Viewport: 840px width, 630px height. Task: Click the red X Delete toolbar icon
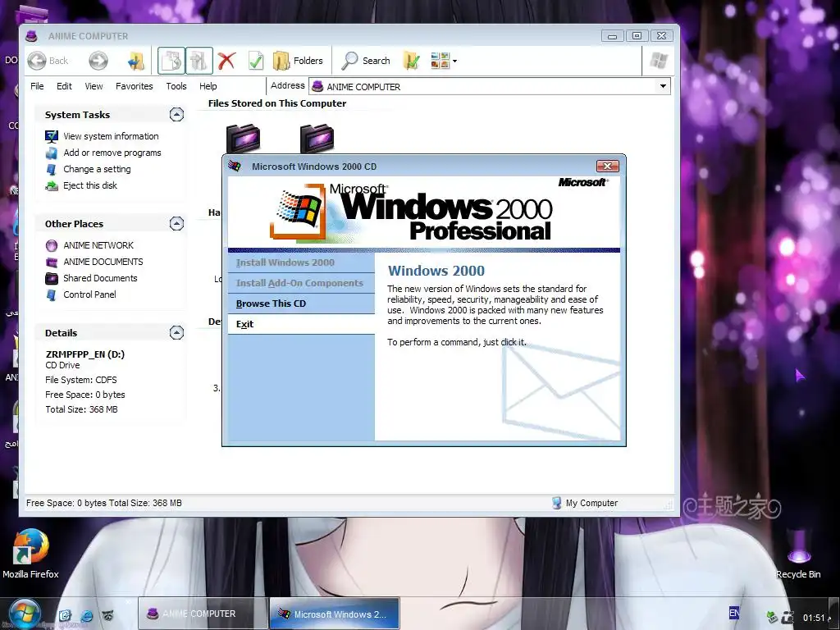(226, 61)
